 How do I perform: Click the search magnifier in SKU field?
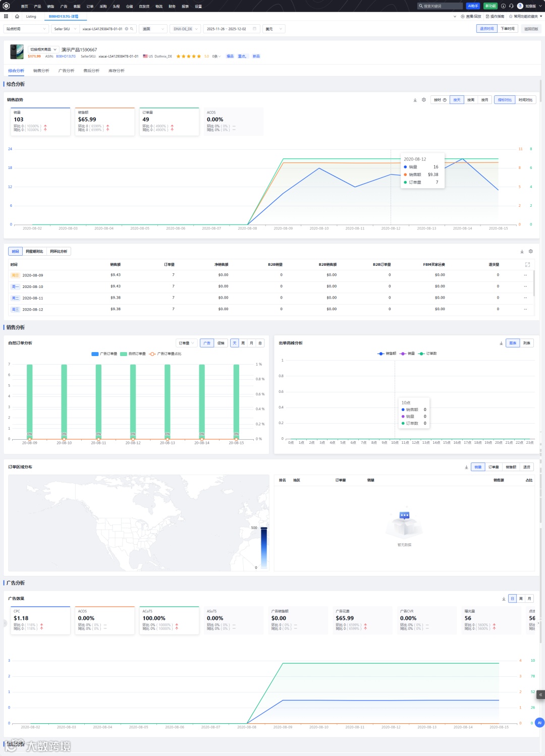coord(132,29)
